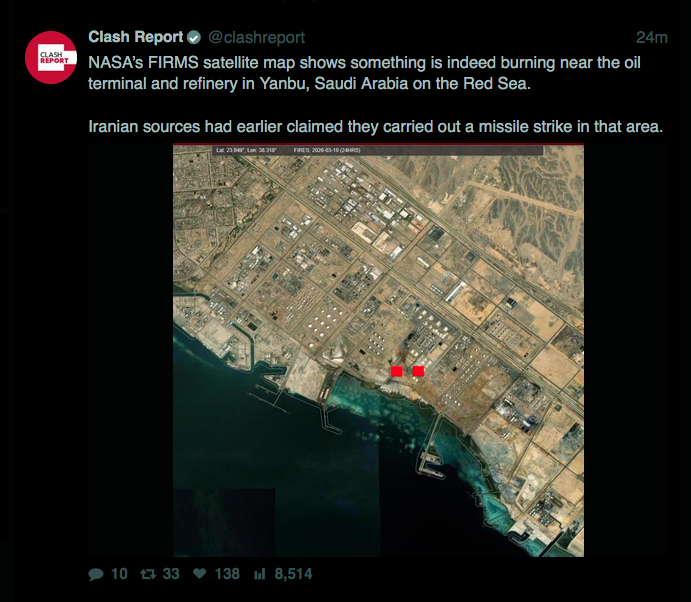
Task: Click the reply speech bubble icon
Action: [x=96, y=574]
